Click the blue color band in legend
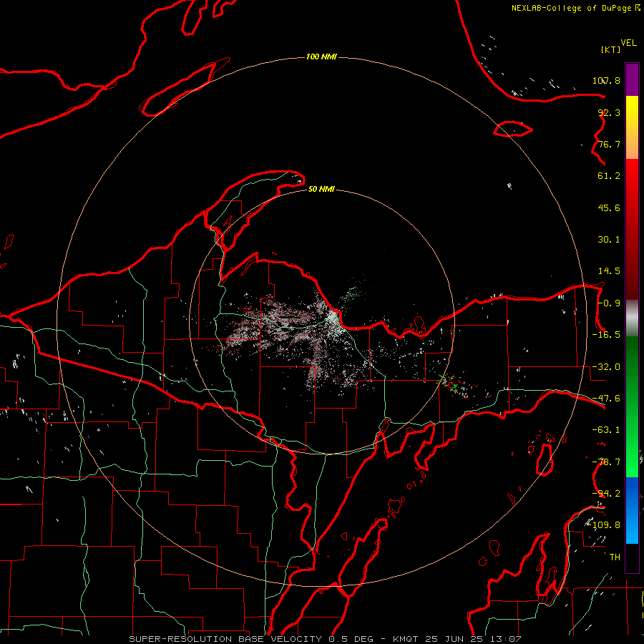The image size is (644, 644). [x=632, y=510]
